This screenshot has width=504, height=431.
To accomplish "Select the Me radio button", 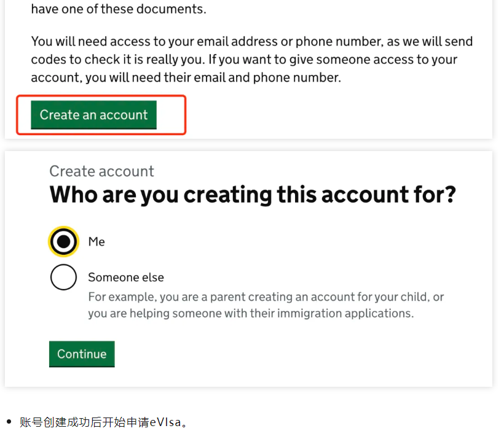I will pos(63,242).
